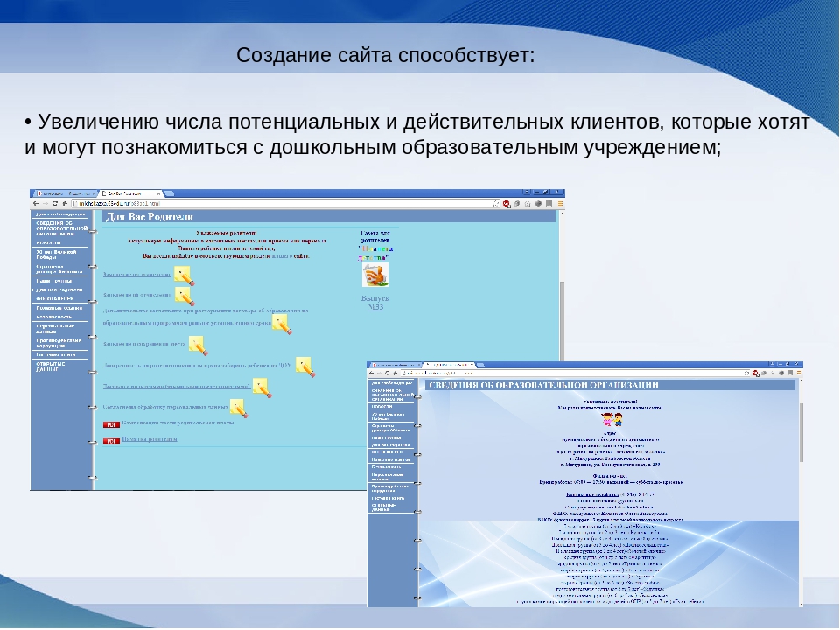Bookmark star in Сведения browser window
This screenshot has height=630, width=840.
pos(746,373)
